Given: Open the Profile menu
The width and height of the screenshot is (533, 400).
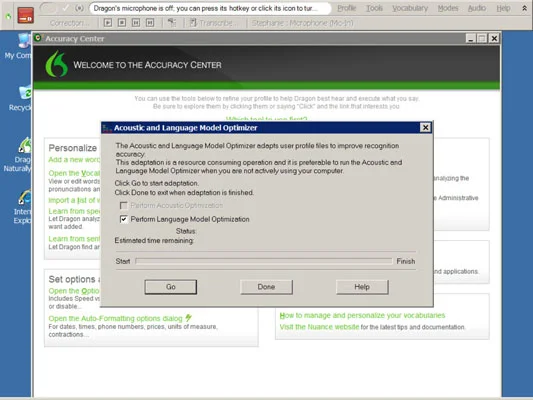Looking at the screenshot, I should (x=346, y=8).
